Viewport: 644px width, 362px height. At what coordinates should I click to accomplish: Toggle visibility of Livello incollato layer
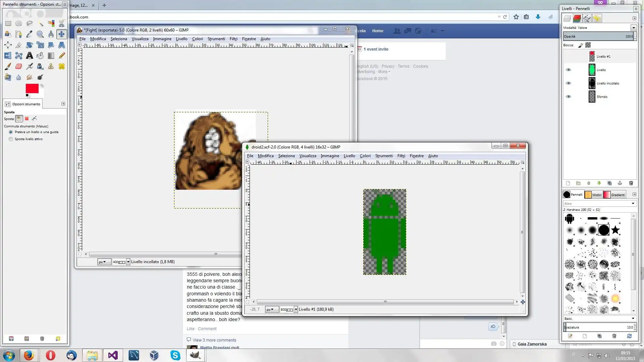(568, 83)
